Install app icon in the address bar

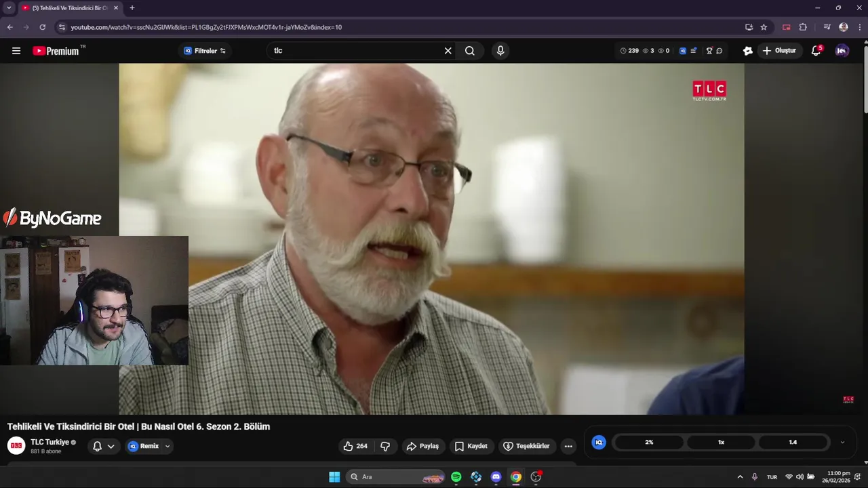point(749,27)
